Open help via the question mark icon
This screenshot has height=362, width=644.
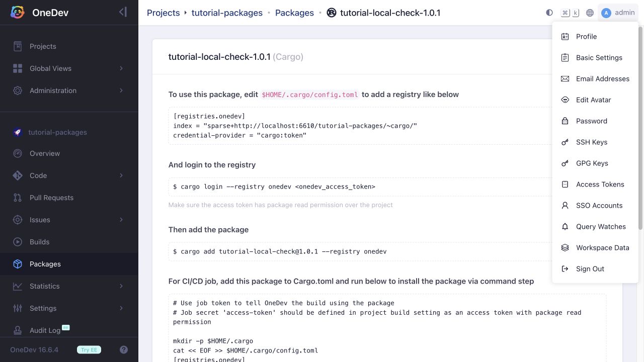click(x=124, y=350)
